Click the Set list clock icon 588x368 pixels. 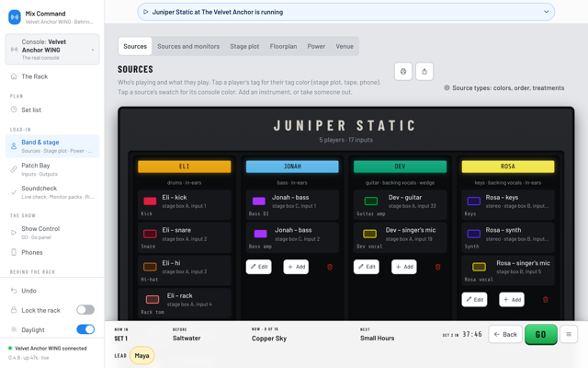14,109
